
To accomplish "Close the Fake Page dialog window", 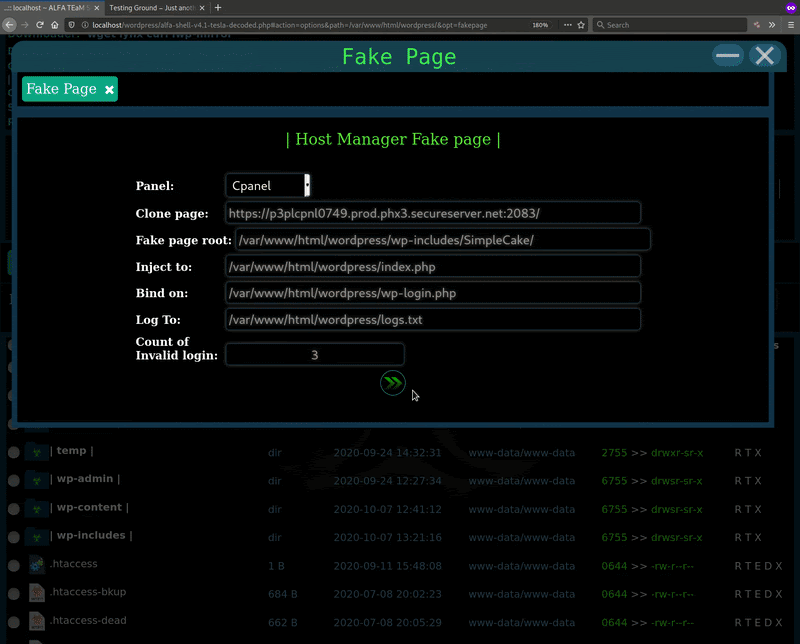I will tap(764, 56).
